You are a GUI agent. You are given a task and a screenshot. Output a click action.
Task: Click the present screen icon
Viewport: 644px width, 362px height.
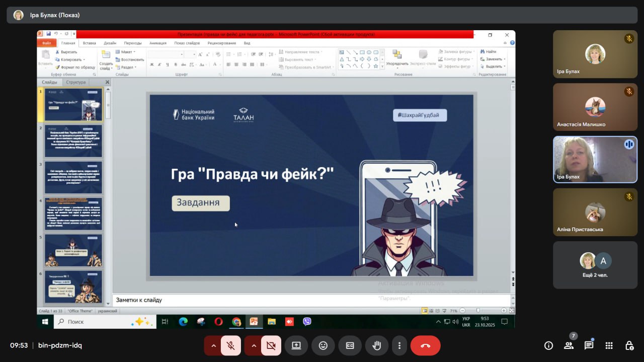(x=296, y=346)
